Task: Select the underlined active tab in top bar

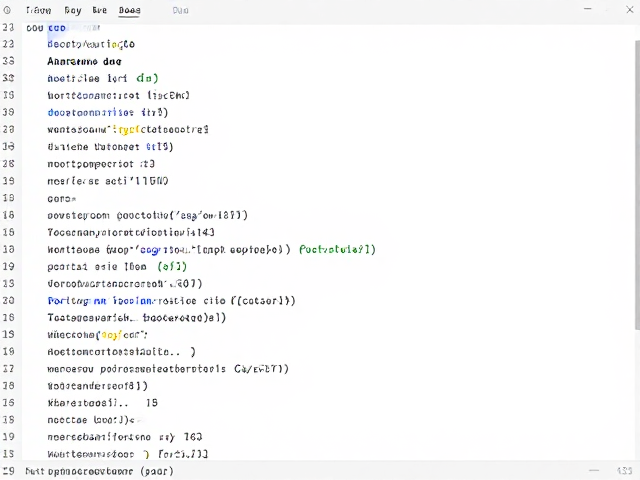Action: tap(129, 10)
